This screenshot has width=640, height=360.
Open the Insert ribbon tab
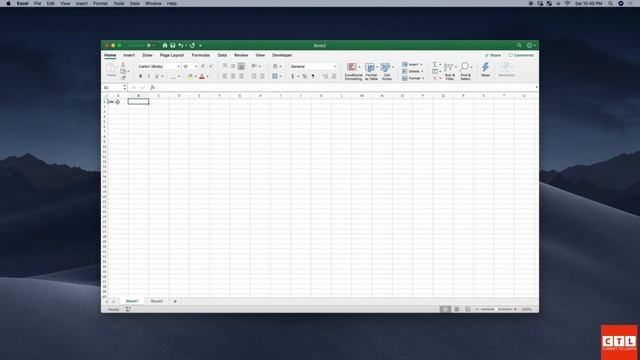point(129,55)
